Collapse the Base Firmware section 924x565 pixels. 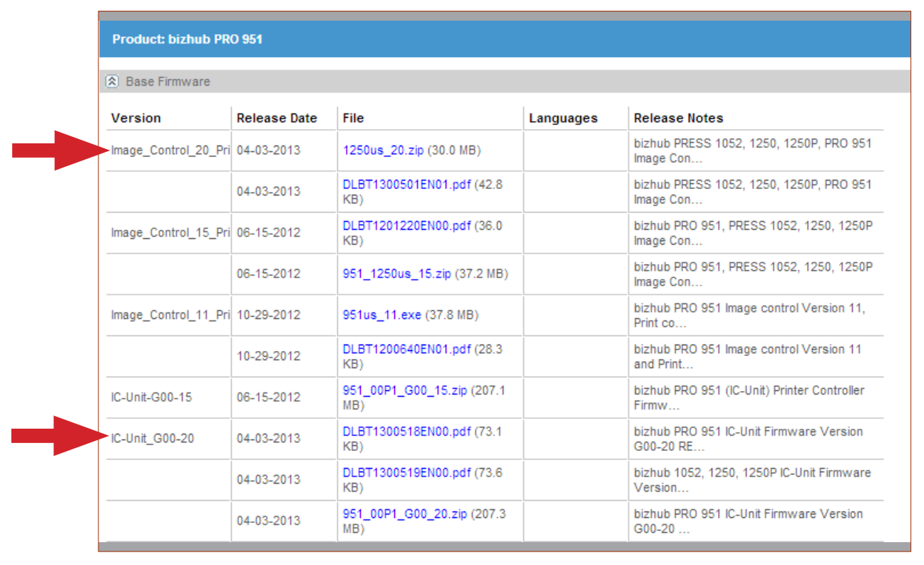tap(112, 81)
